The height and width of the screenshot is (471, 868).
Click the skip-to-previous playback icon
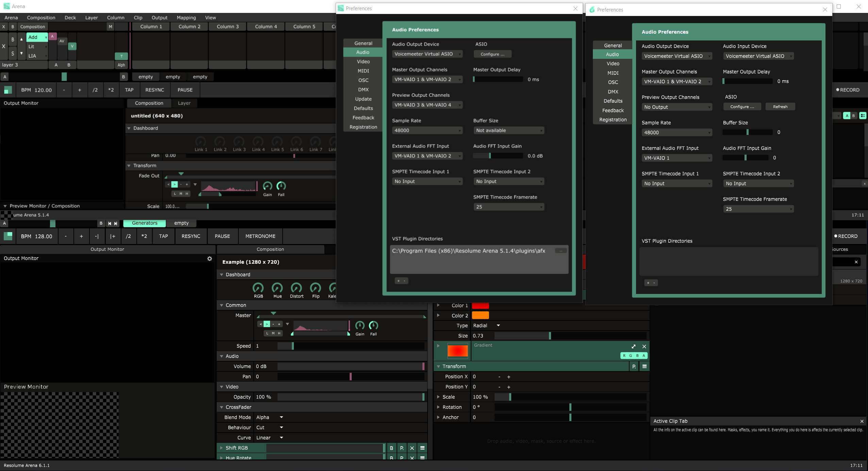[x=110, y=223]
